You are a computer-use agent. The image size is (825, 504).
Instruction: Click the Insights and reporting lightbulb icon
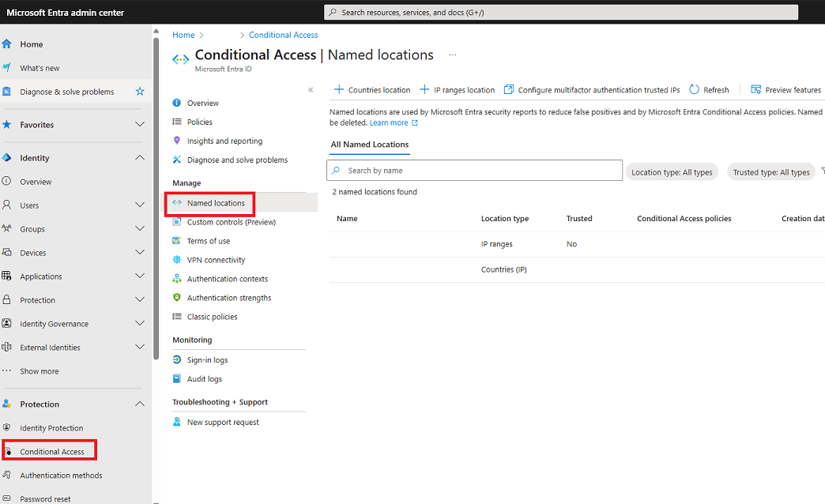pos(177,141)
